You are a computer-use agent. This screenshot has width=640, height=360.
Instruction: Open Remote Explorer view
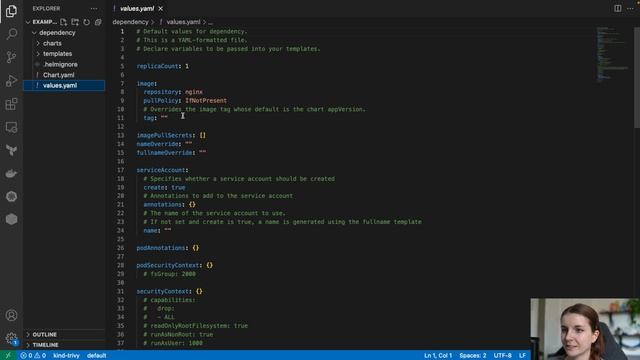[x=11, y=127]
